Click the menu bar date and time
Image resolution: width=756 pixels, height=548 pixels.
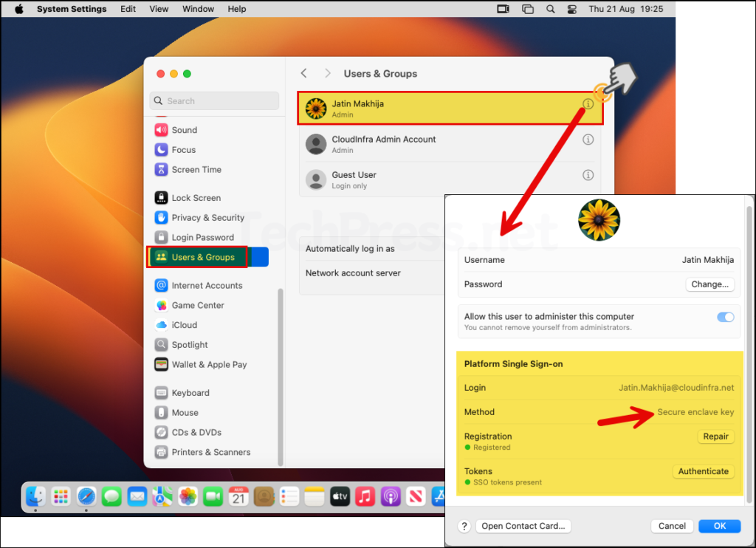625,9
